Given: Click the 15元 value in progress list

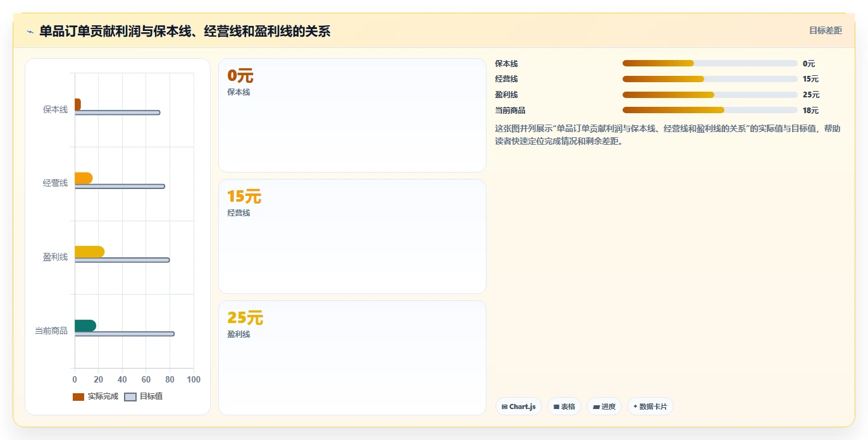Looking at the screenshot, I should point(810,79).
